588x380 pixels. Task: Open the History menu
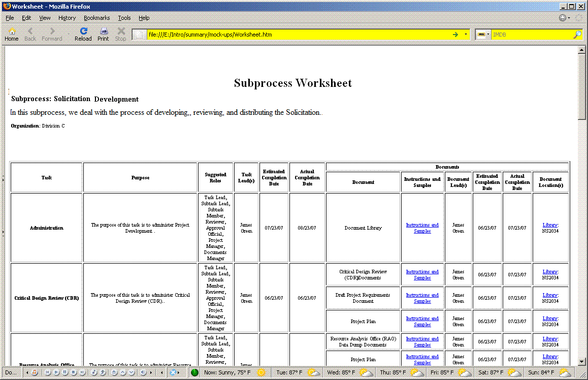point(67,18)
